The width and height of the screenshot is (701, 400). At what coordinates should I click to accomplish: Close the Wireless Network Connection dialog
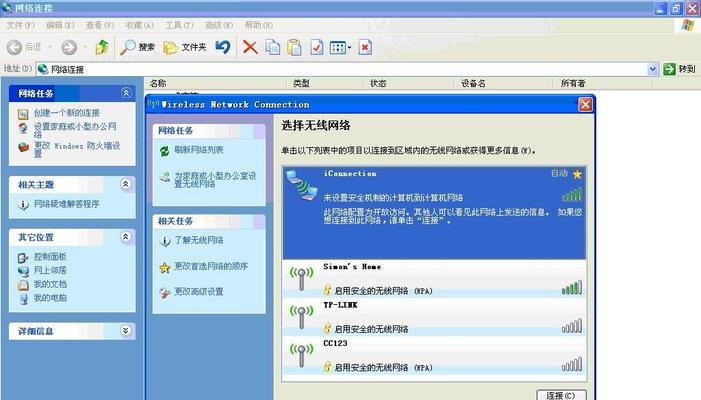point(585,105)
